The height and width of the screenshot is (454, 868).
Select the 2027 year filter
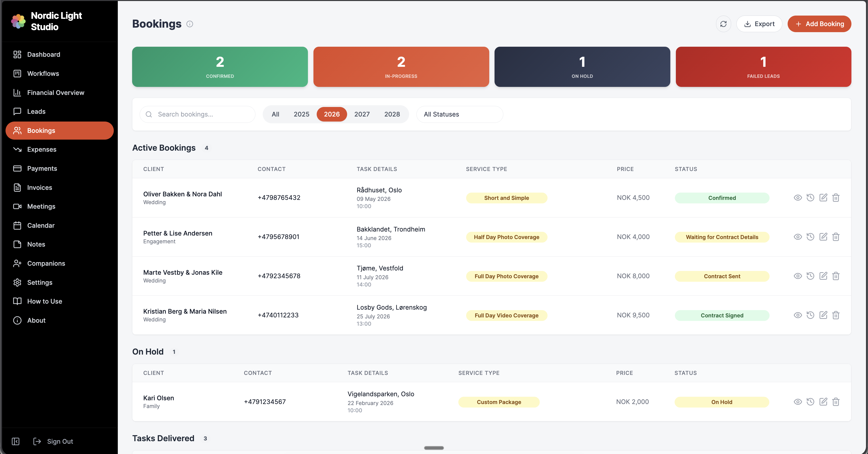tap(362, 114)
